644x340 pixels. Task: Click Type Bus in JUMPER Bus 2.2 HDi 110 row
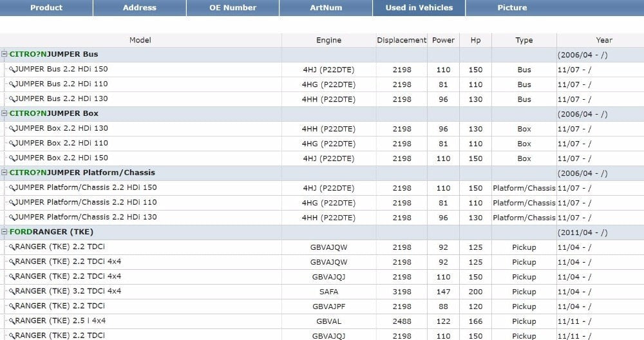tap(524, 84)
